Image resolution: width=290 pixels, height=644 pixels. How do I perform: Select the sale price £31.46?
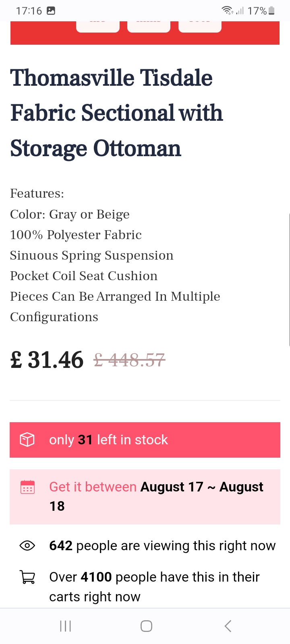click(x=46, y=359)
